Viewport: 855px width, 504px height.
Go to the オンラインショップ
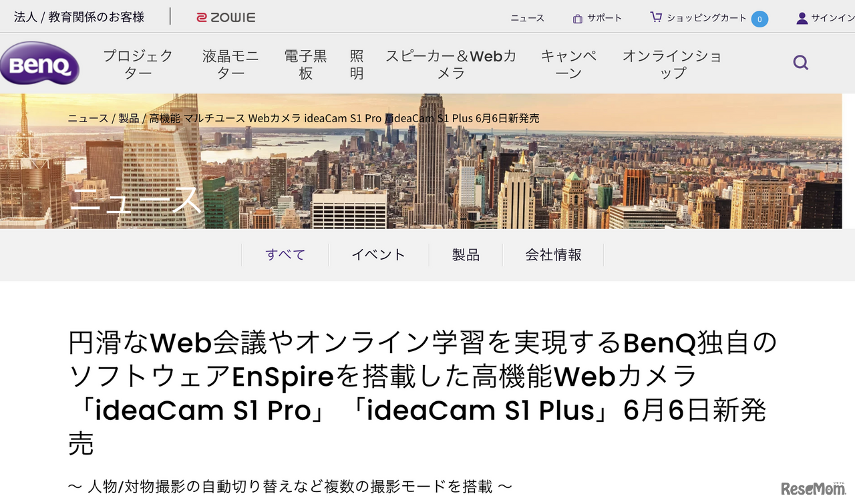[673, 65]
